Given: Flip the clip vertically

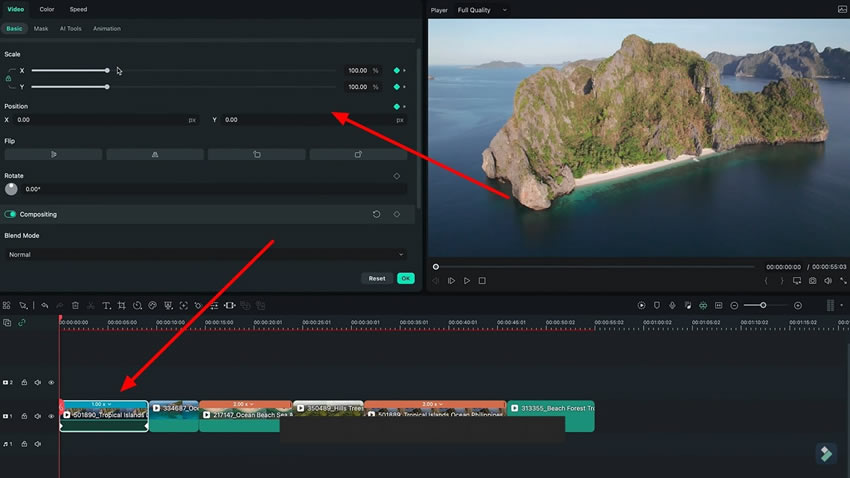Looking at the screenshot, I should [x=155, y=154].
